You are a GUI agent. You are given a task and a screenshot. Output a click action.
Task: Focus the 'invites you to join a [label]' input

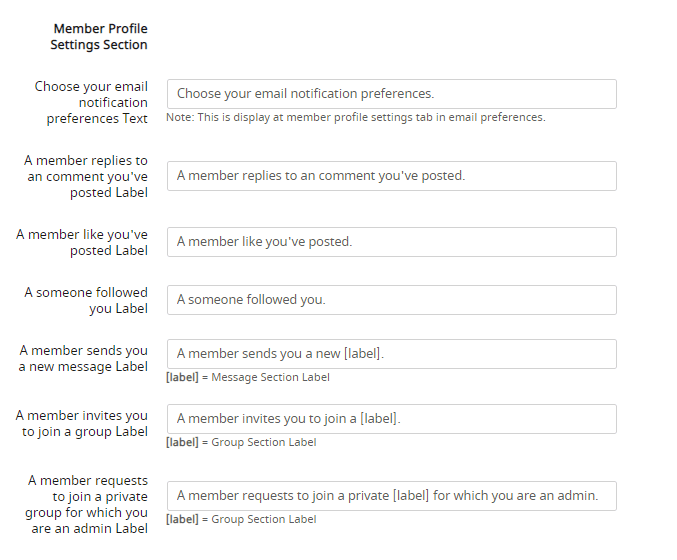(x=392, y=419)
